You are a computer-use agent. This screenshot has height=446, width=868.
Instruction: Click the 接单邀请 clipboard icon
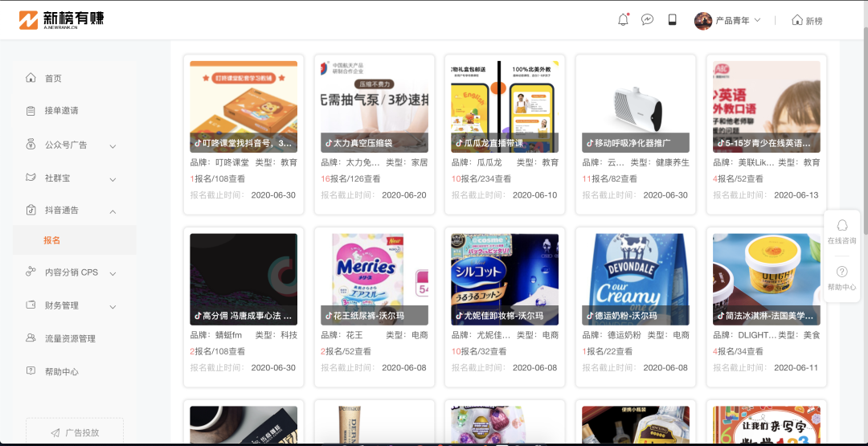click(x=31, y=111)
